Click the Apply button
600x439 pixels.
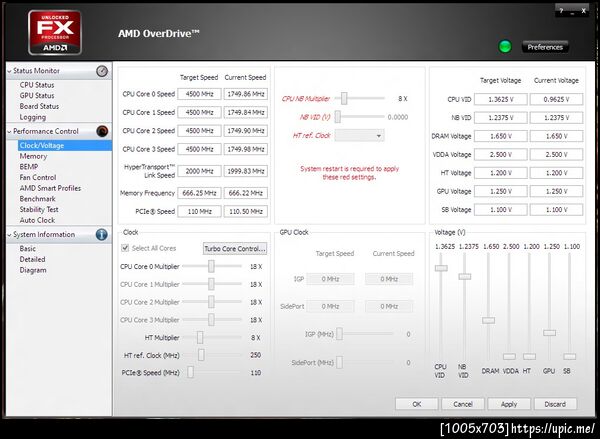(509, 404)
